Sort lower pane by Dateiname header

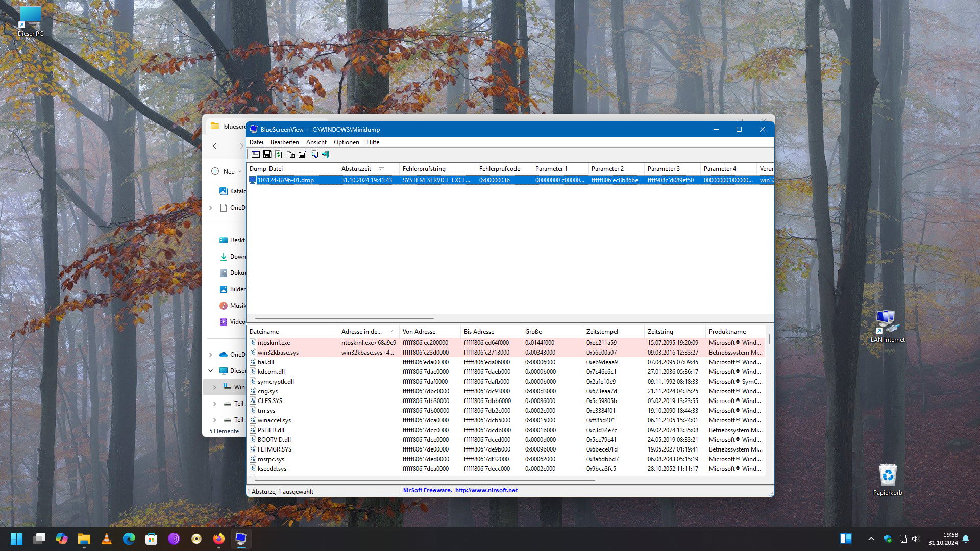(264, 332)
